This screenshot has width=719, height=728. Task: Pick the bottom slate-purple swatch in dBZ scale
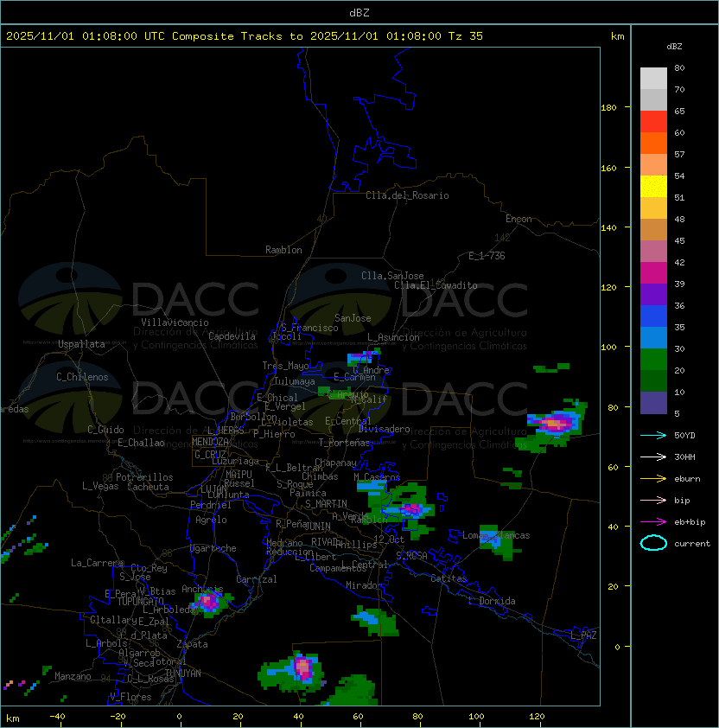coord(653,403)
